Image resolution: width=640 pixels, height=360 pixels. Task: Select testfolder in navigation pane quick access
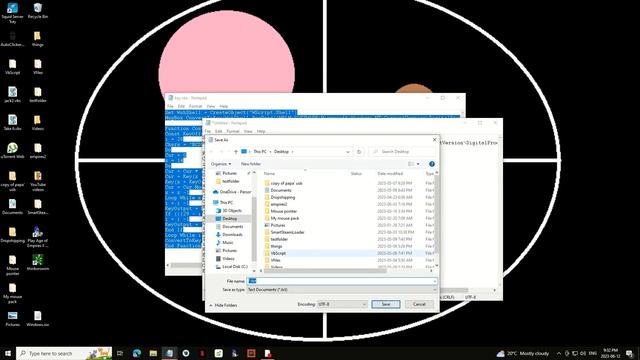click(228, 181)
